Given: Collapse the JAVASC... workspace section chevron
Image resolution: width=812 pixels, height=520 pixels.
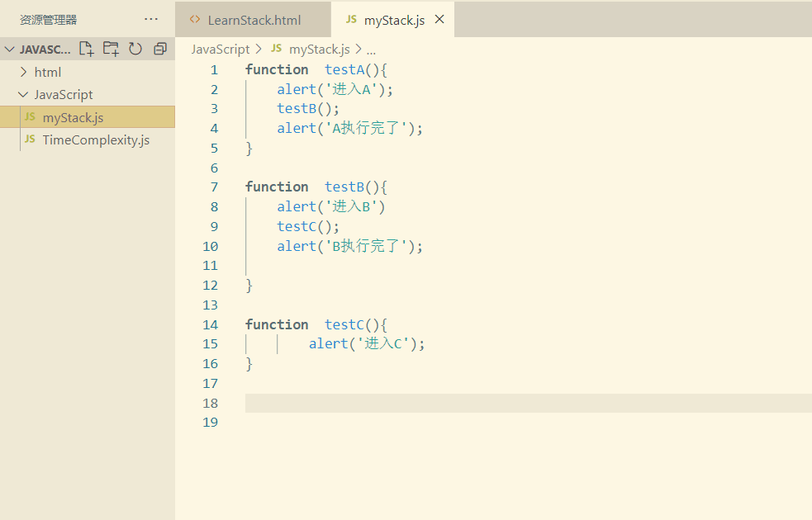Looking at the screenshot, I should tap(10, 50).
